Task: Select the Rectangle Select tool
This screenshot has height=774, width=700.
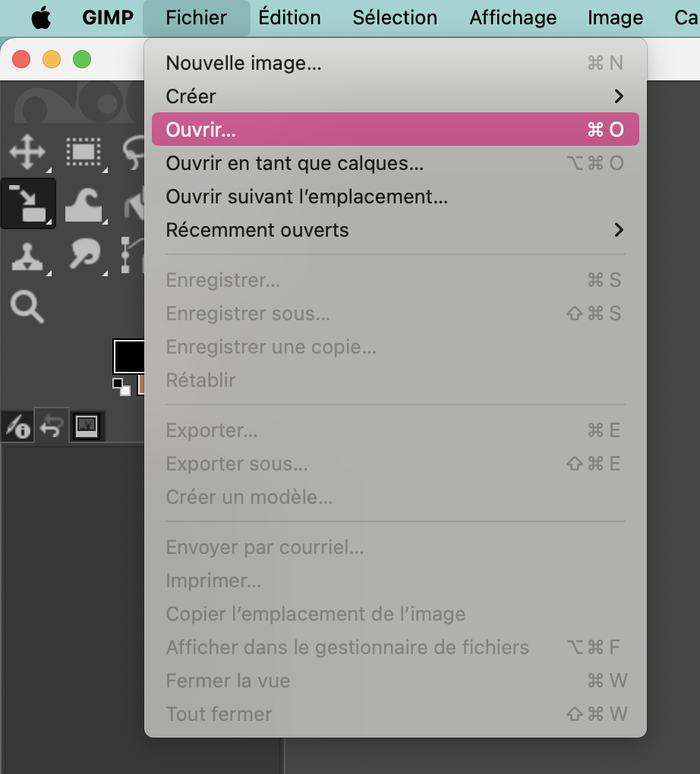Action: [x=83, y=153]
